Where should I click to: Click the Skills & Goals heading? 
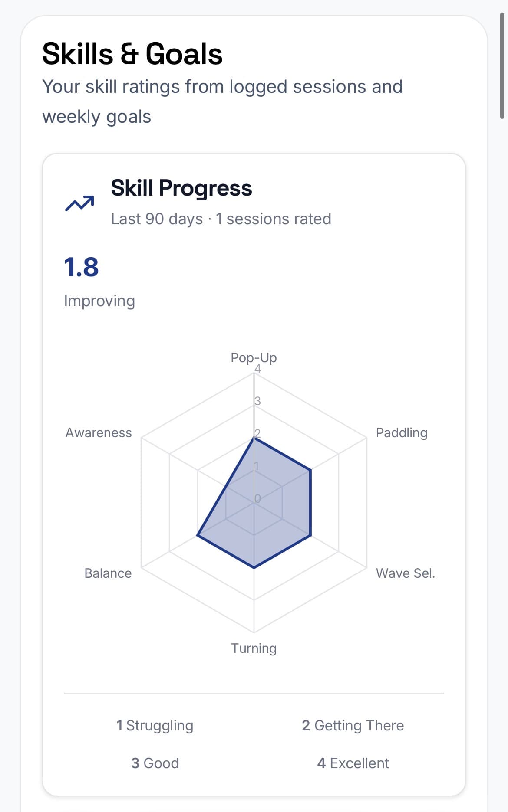(x=132, y=54)
